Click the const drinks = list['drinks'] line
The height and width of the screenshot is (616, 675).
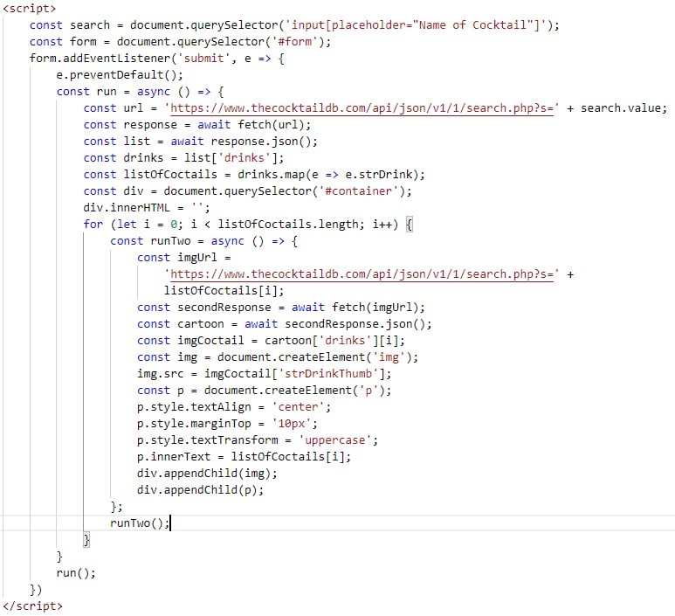click(183, 158)
